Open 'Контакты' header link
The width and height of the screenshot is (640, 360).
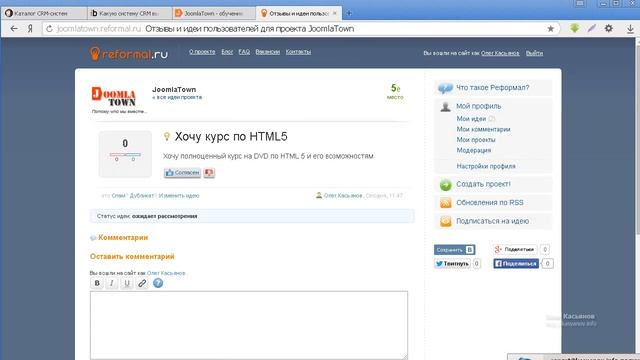tap(298, 52)
